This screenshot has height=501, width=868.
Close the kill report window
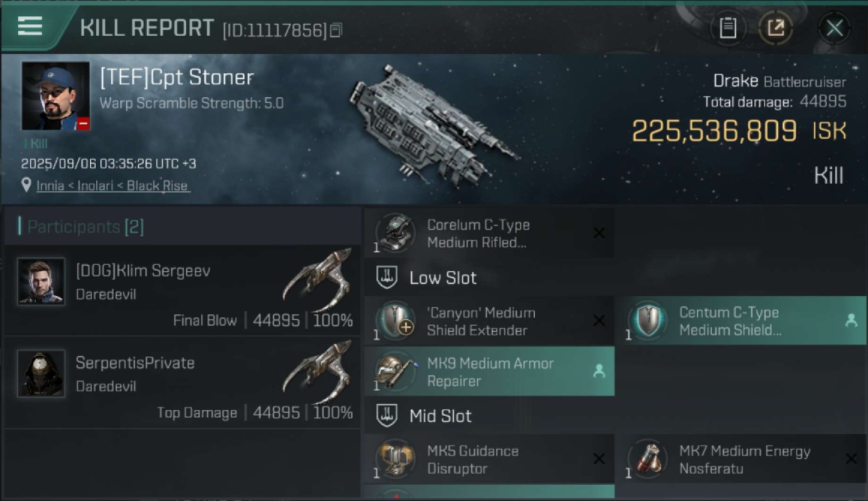834,28
